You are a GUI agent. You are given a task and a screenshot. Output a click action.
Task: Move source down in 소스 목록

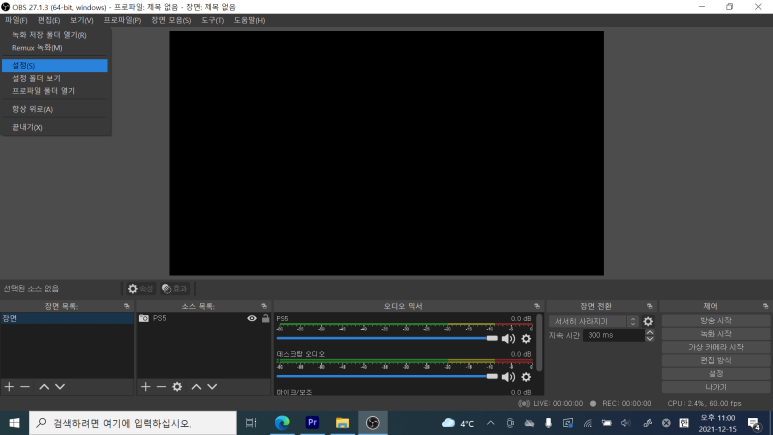[x=212, y=387]
